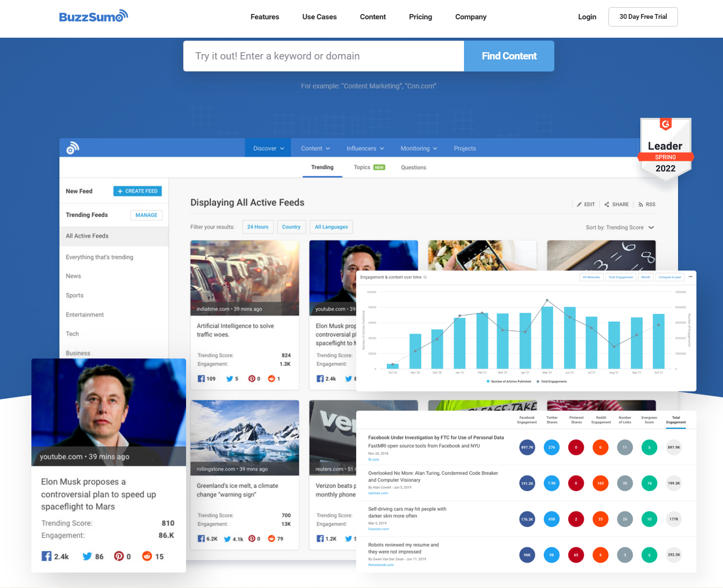
Task: Click the Find Content button
Action: tap(509, 56)
